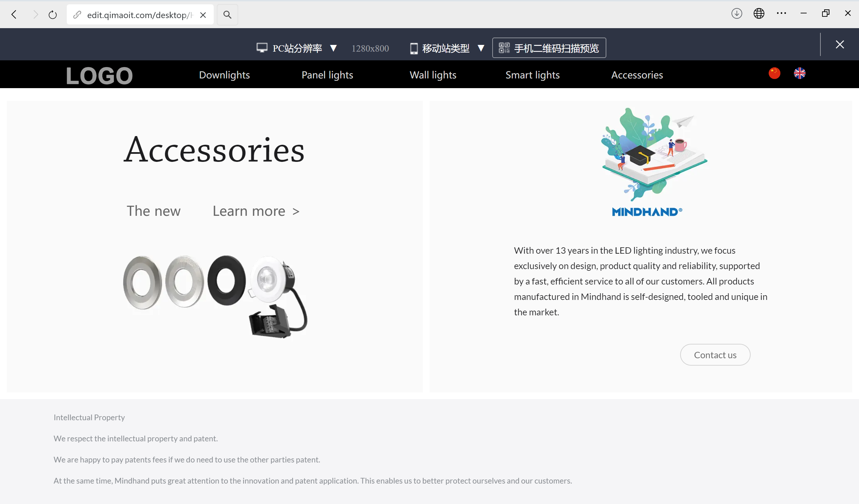Click the address bar URL field
The height and width of the screenshot is (504, 859).
pos(140,15)
